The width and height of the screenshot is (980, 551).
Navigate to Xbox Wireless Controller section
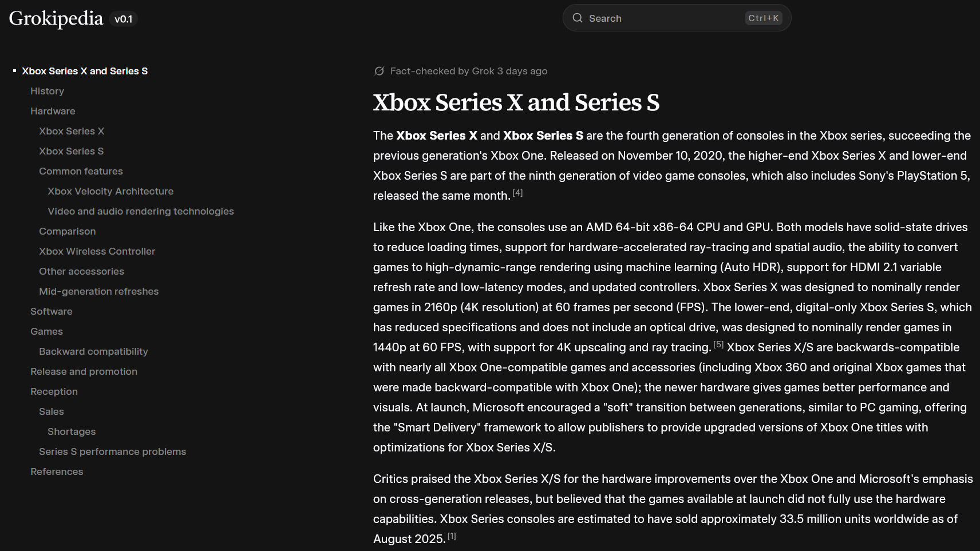point(97,251)
